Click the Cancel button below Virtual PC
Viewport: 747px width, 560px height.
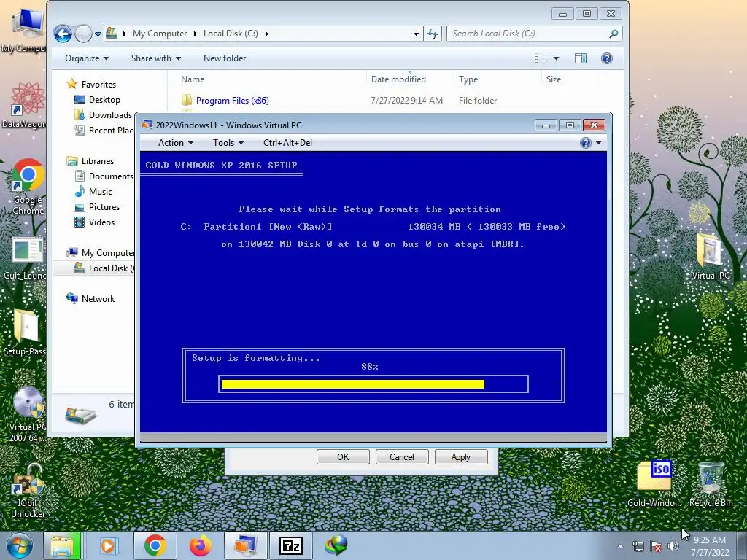[402, 457]
